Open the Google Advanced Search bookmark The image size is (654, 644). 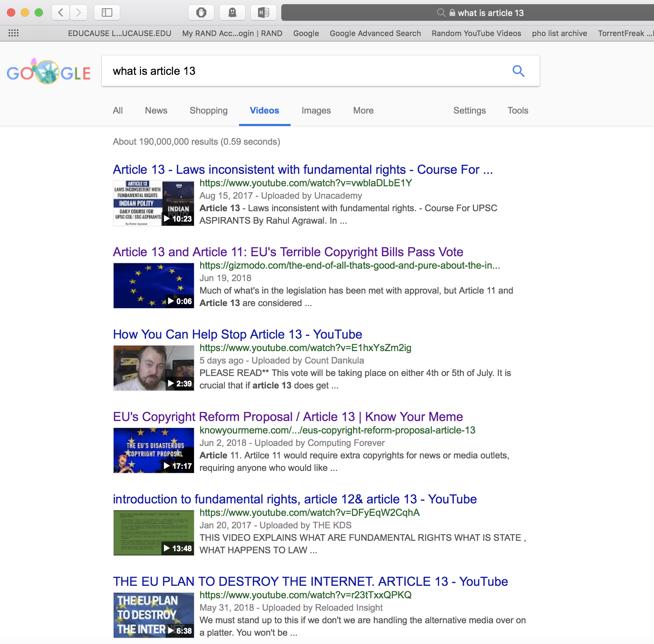tap(375, 33)
